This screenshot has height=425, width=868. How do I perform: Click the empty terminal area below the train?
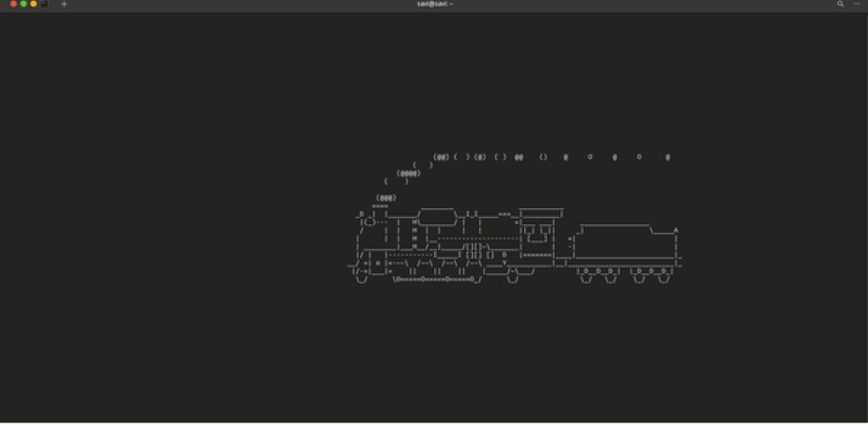click(x=434, y=353)
